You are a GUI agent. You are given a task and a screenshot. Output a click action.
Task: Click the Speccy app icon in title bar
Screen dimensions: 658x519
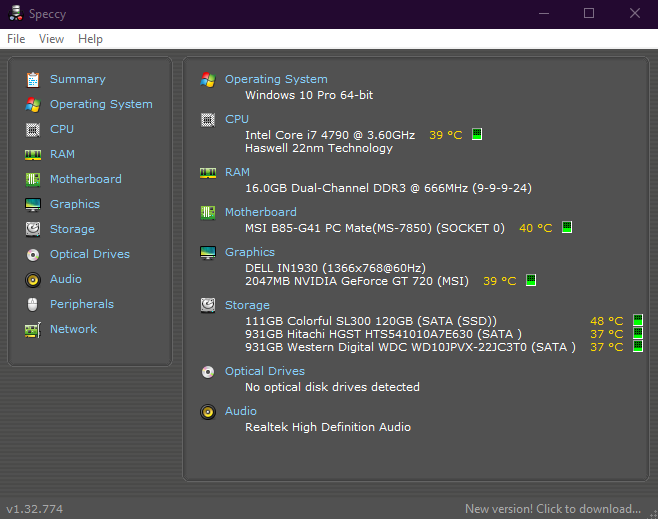pos(16,13)
